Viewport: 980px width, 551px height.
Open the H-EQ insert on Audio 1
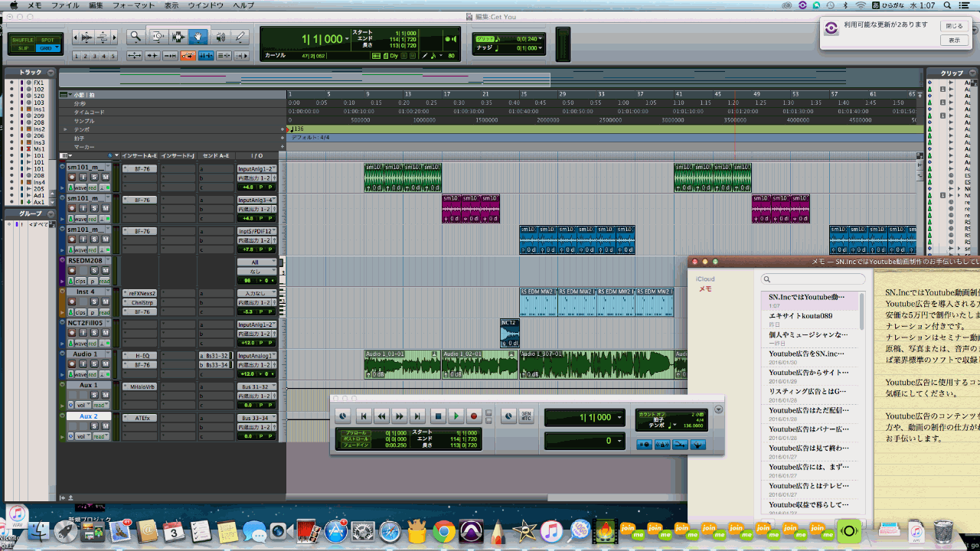139,356
